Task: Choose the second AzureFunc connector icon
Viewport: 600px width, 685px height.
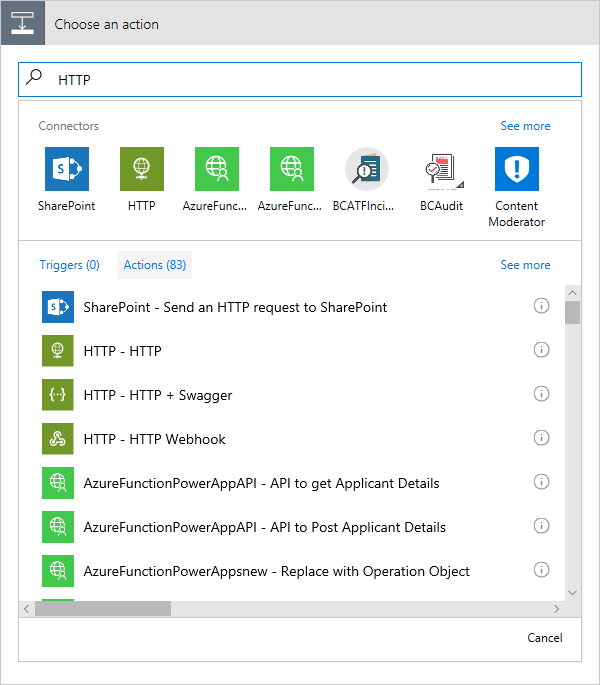Action: [x=292, y=169]
